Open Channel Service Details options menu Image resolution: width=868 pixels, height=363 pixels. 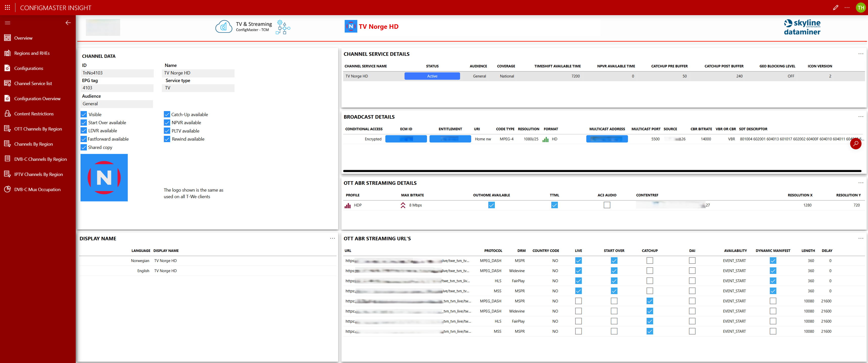tap(861, 54)
